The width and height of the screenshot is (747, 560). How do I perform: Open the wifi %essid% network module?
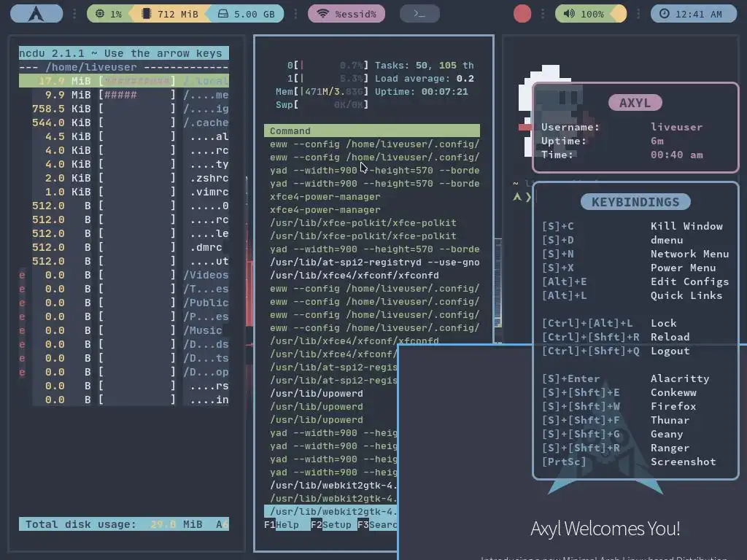click(x=347, y=14)
